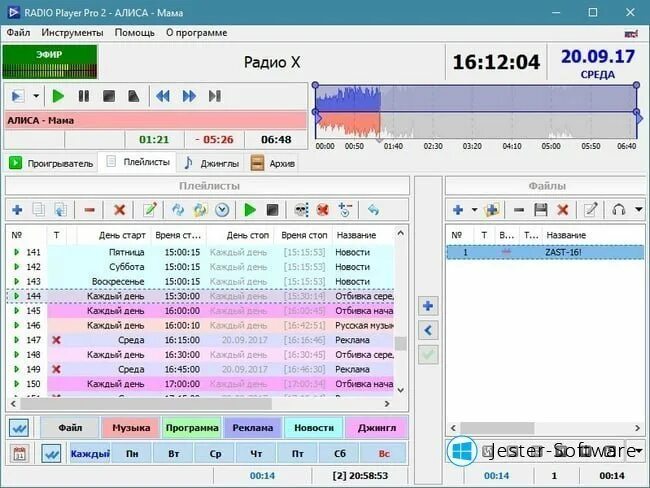This screenshot has width=650, height=488.
Task: Delete files using the Files panel red X
Action: coord(563,210)
